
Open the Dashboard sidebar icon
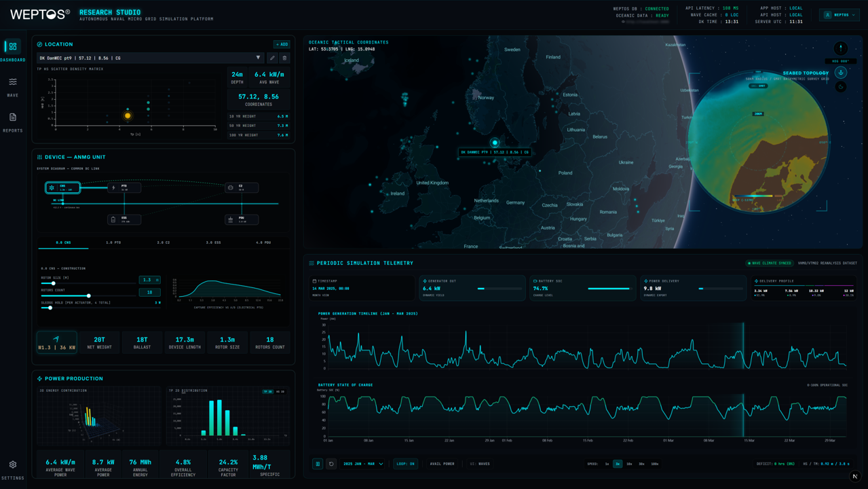(12, 46)
